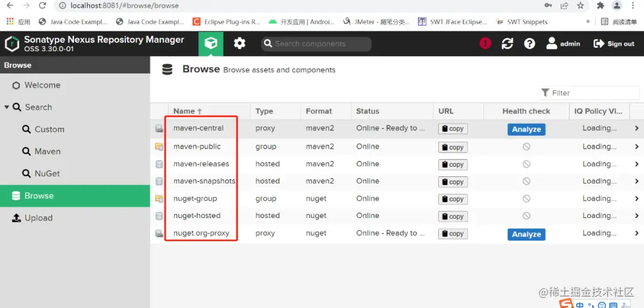Open the maven-central repository row
Screen dimensions: 644x308
click(x=397, y=128)
